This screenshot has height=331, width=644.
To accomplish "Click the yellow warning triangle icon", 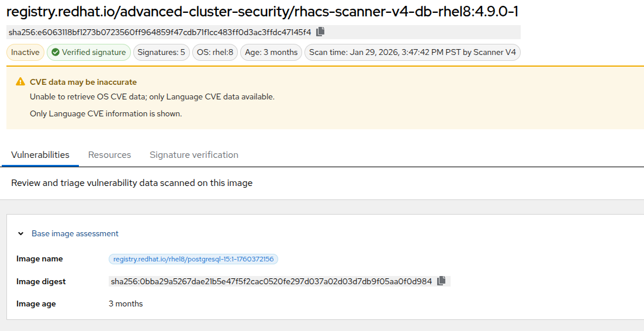I will click(20, 82).
